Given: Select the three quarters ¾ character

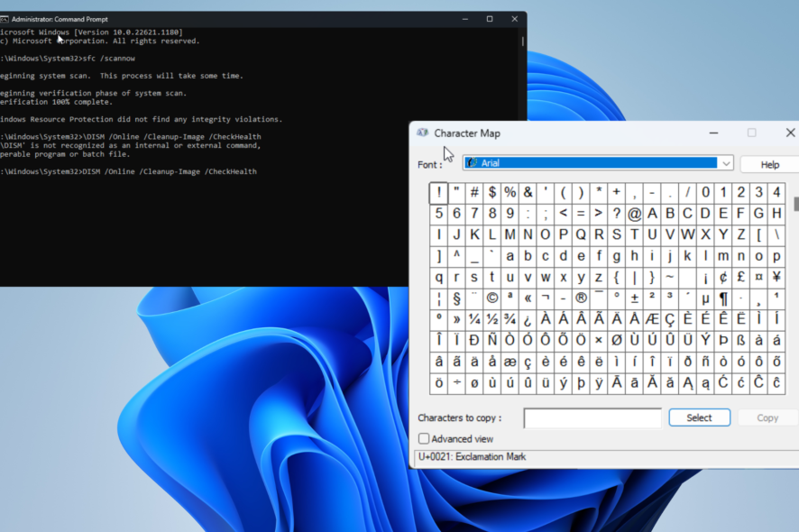Looking at the screenshot, I should click(510, 319).
